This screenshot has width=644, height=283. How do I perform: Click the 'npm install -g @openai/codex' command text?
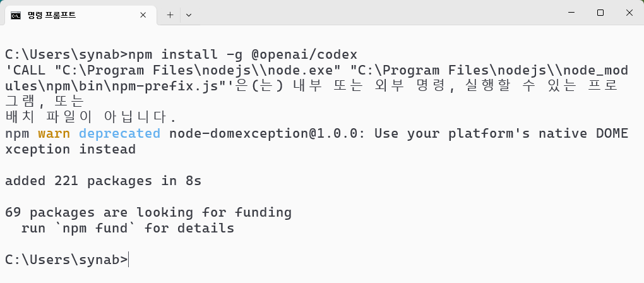[242, 54]
